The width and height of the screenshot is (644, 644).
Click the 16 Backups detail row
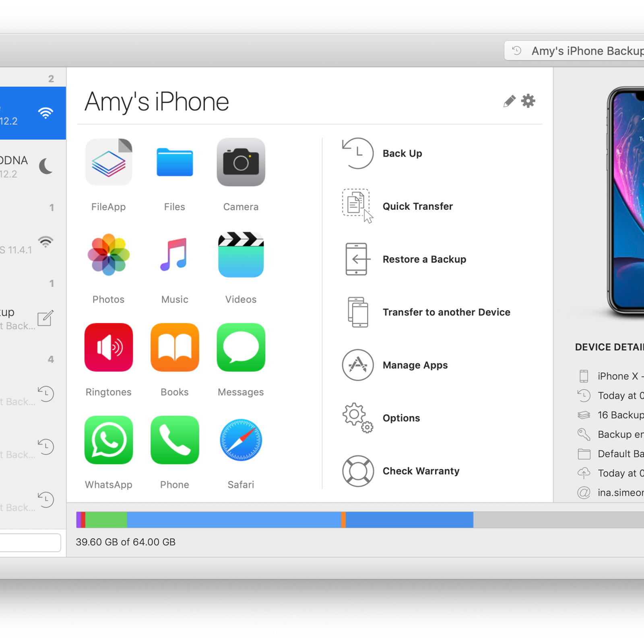click(610, 415)
